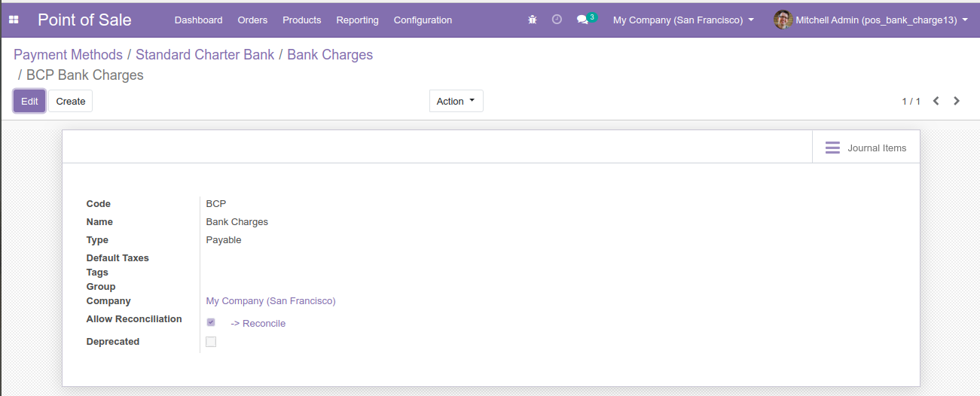The image size is (980, 396).
Task: Open the activities clock icon
Action: click(x=557, y=20)
